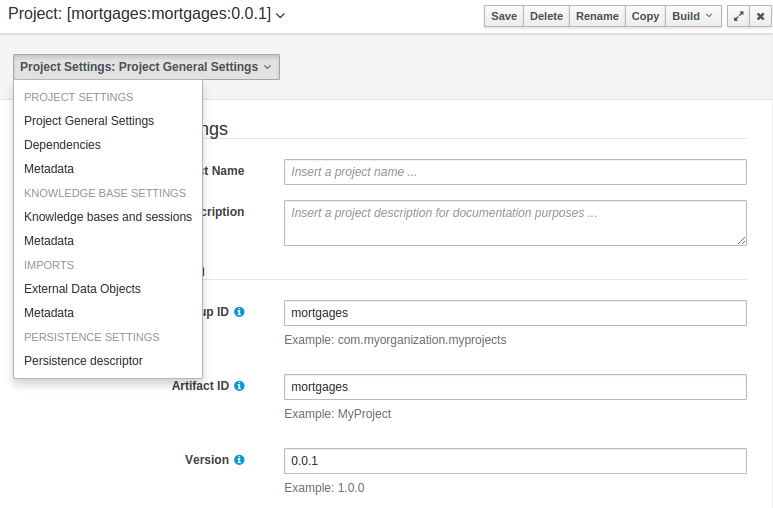Click the Artifact ID info icon
This screenshot has width=773, height=508.
(x=239, y=386)
